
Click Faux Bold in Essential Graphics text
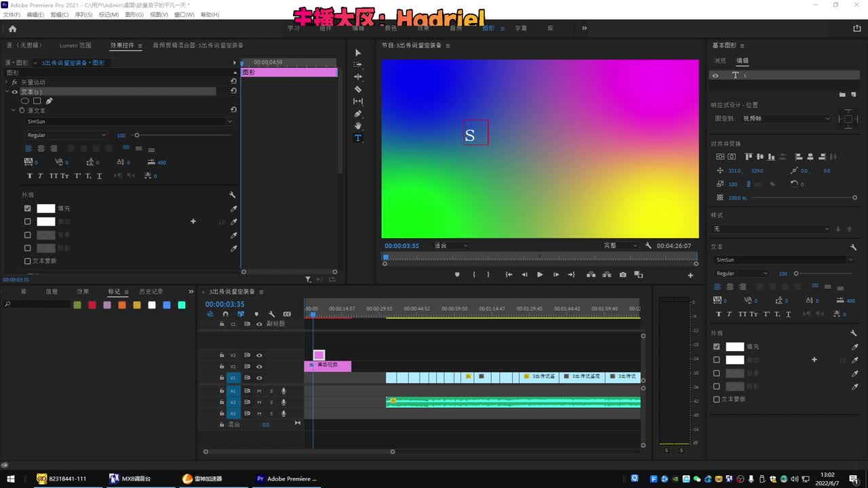point(719,314)
